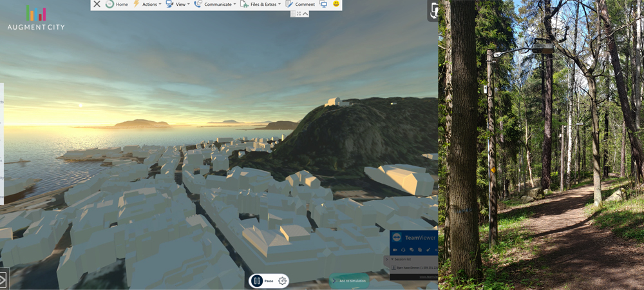This screenshot has height=290, width=644.
Task: Collapse the Session list section
Action: click(x=392, y=259)
